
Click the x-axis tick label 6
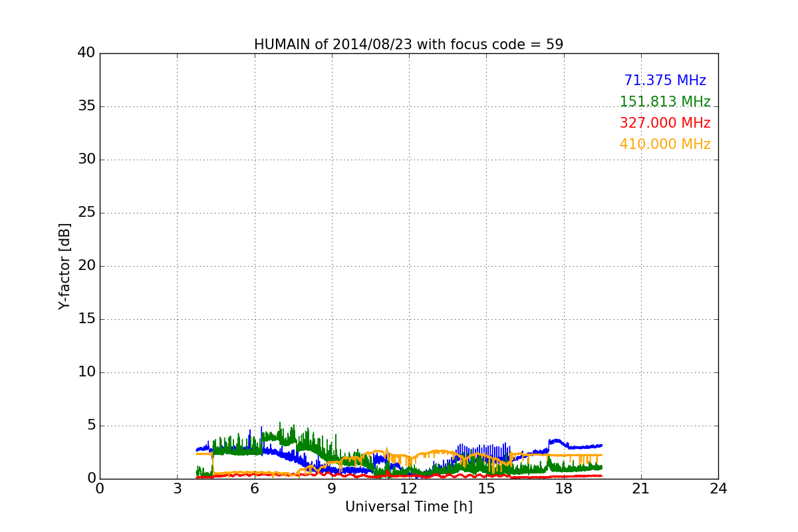[254, 489]
